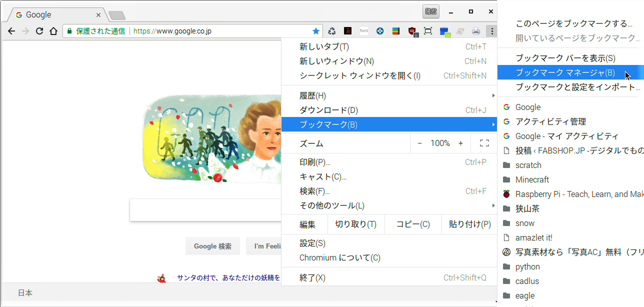Click the blue circular cross extension icon
Viewport: 644px width, 307px height.
(380, 31)
